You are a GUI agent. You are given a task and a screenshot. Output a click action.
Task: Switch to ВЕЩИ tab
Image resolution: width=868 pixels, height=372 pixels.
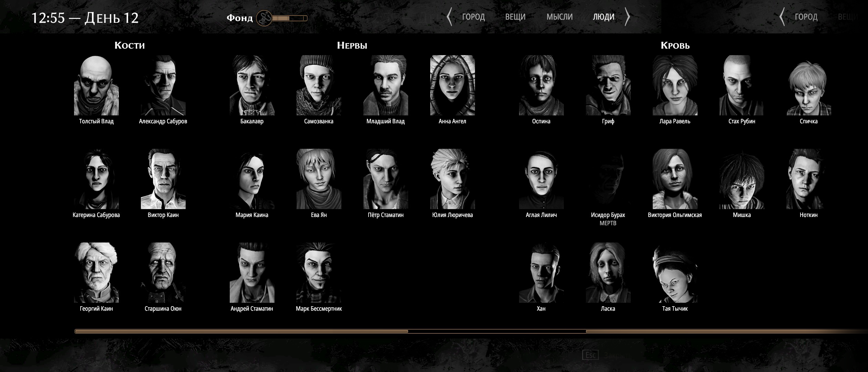(x=515, y=17)
